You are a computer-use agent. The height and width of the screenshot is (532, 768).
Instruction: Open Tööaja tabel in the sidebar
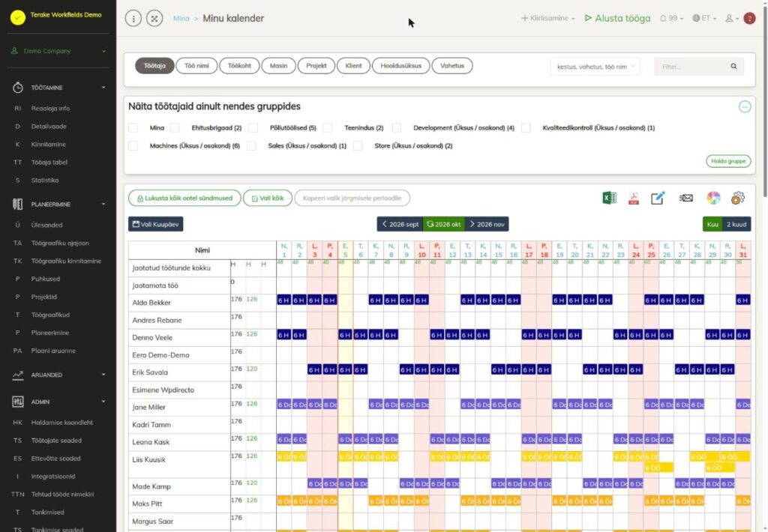(x=49, y=163)
